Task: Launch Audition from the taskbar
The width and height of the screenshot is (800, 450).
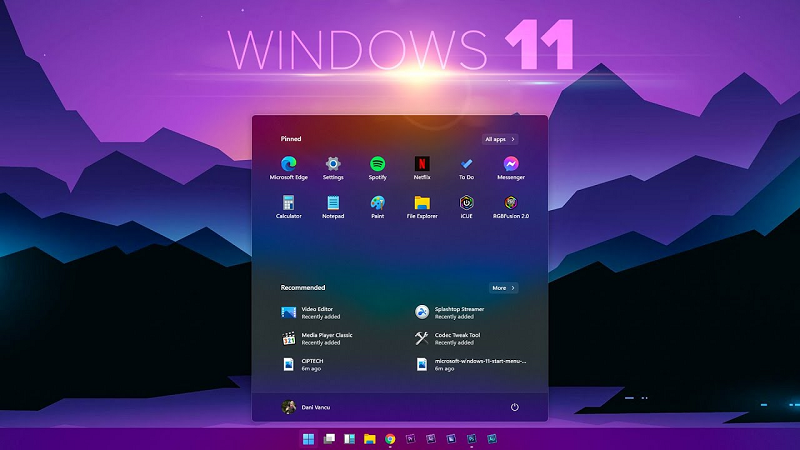Action: tap(492, 439)
